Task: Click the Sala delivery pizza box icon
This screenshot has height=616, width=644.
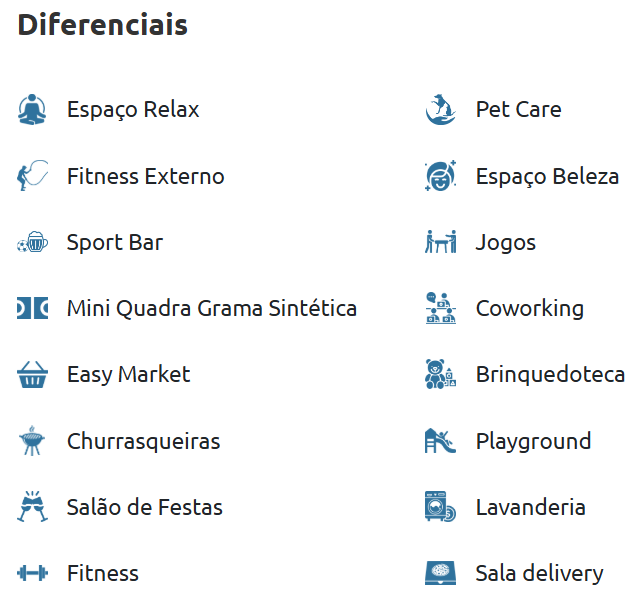Action: 440,573
